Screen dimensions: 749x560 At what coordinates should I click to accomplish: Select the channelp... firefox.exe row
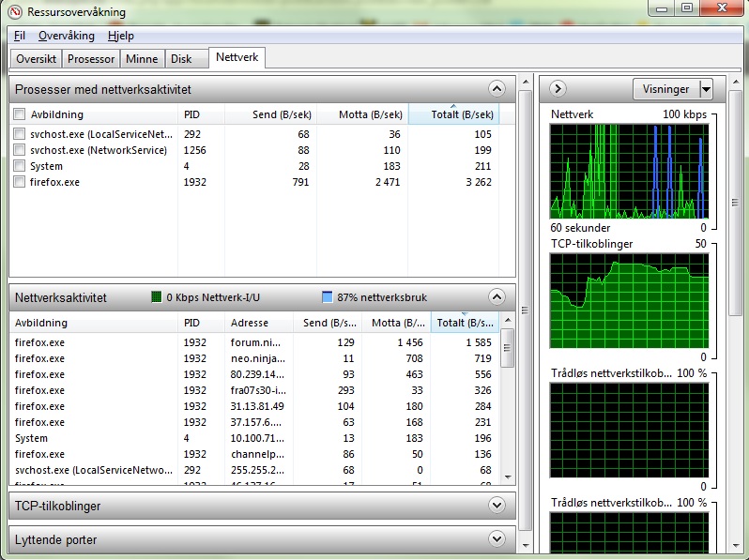click(x=254, y=454)
